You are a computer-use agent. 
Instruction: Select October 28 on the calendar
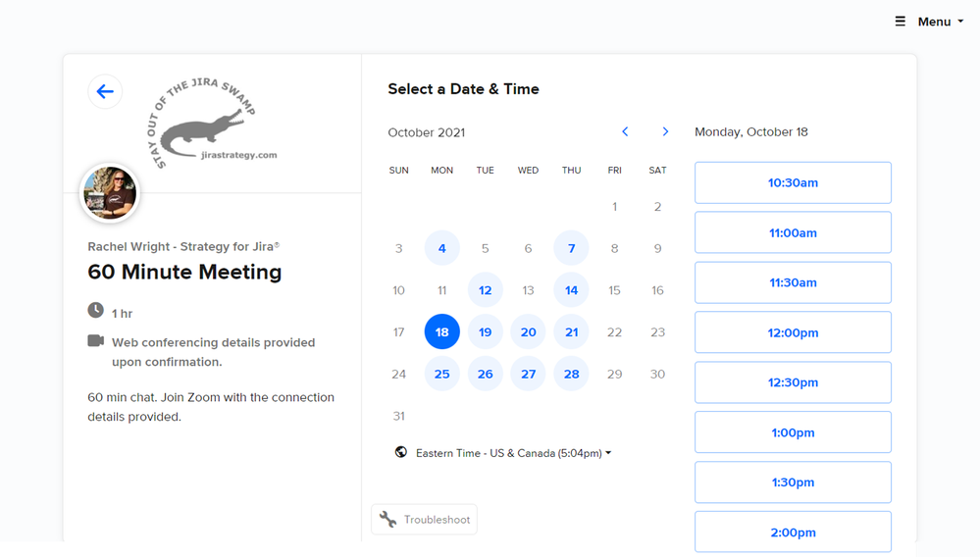(x=571, y=374)
